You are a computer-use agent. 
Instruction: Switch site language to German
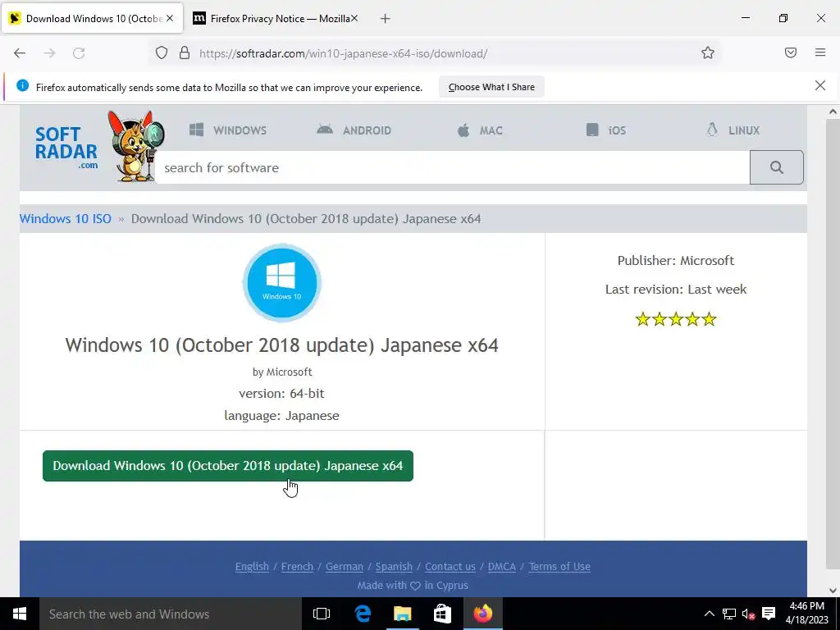click(x=345, y=566)
